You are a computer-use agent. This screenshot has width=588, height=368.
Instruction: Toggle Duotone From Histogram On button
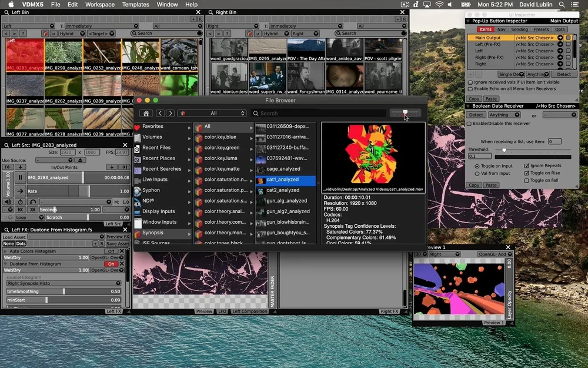(x=111, y=264)
